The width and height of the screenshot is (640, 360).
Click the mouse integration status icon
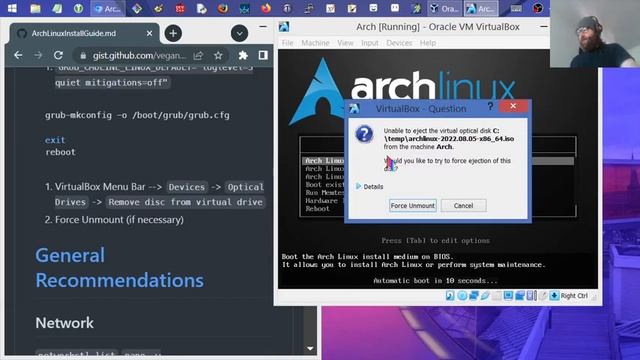pos(542,296)
